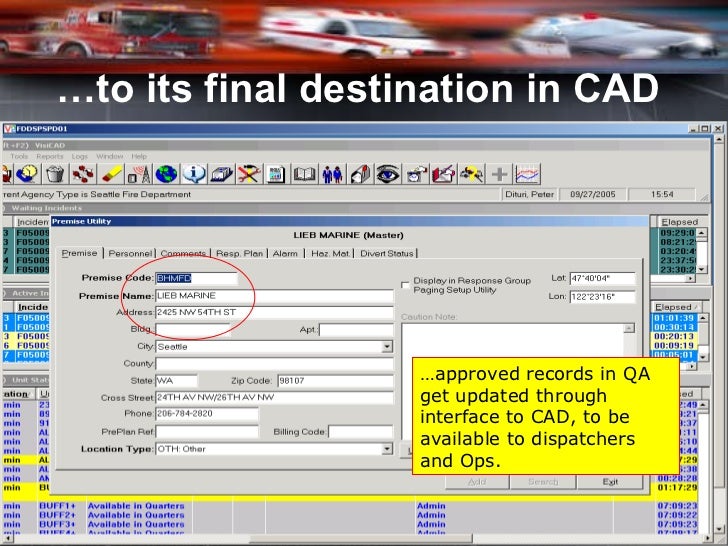Click the Exit button in Premise Utility
This screenshot has width=728, height=546.
(610, 482)
